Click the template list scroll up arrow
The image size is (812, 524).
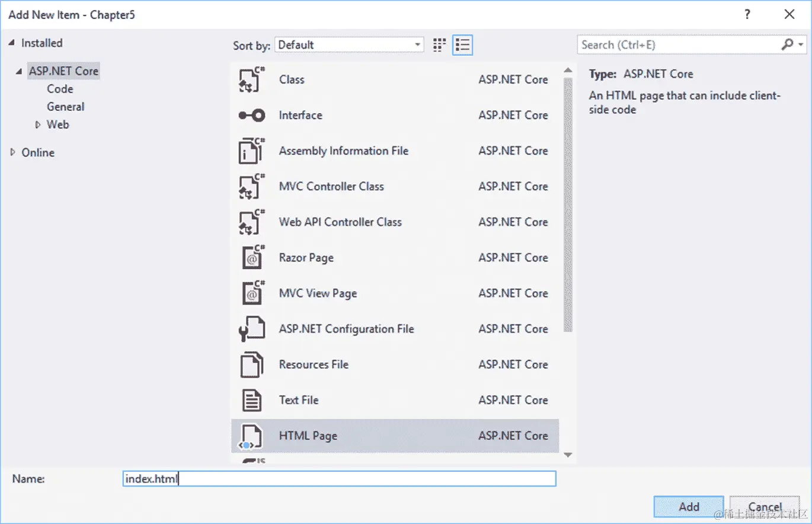[568, 71]
